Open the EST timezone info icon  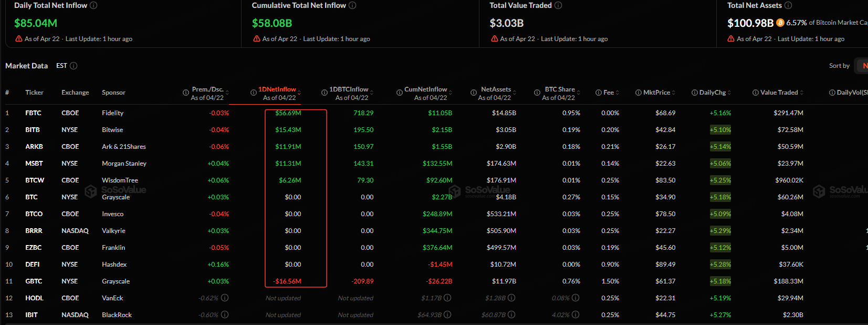pos(74,66)
